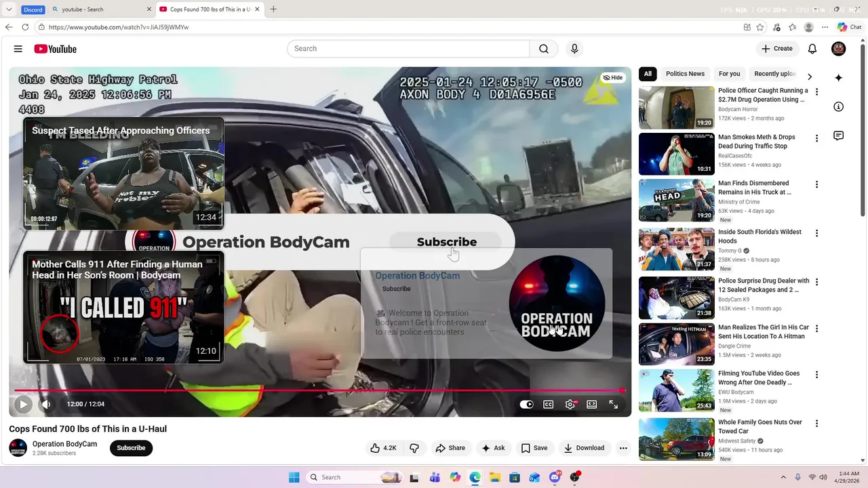Open options for EWU Bodycam video
868x488 pixels.
(x=816, y=375)
